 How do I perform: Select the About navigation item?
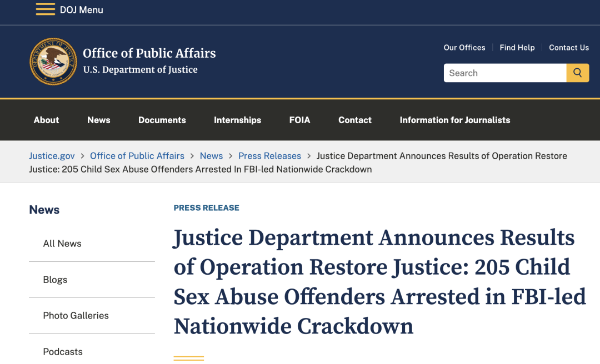[46, 120]
